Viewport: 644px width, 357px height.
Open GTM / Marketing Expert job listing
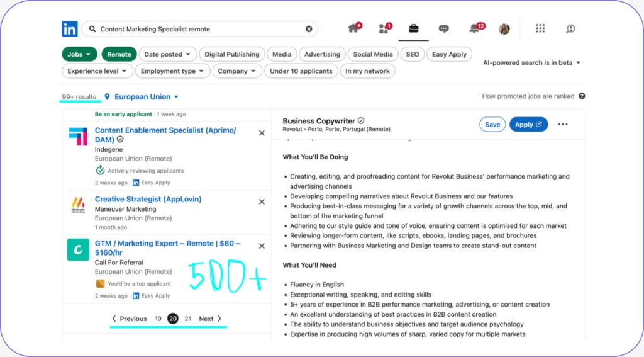pyautogui.click(x=167, y=247)
